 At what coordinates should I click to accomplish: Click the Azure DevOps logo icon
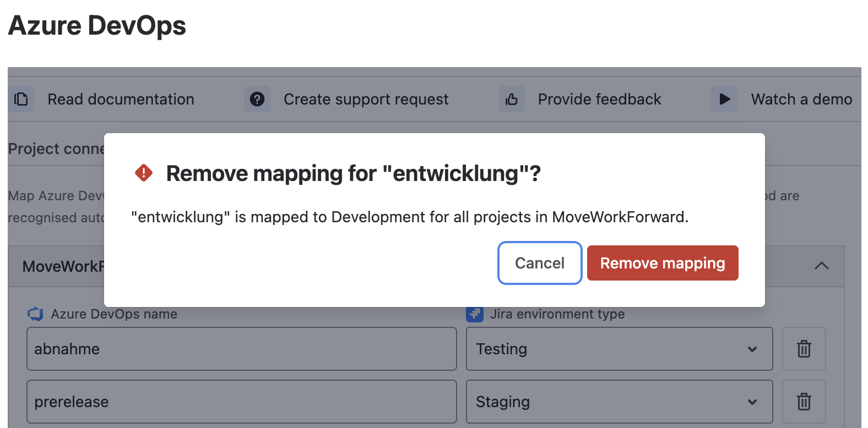click(x=35, y=314)
